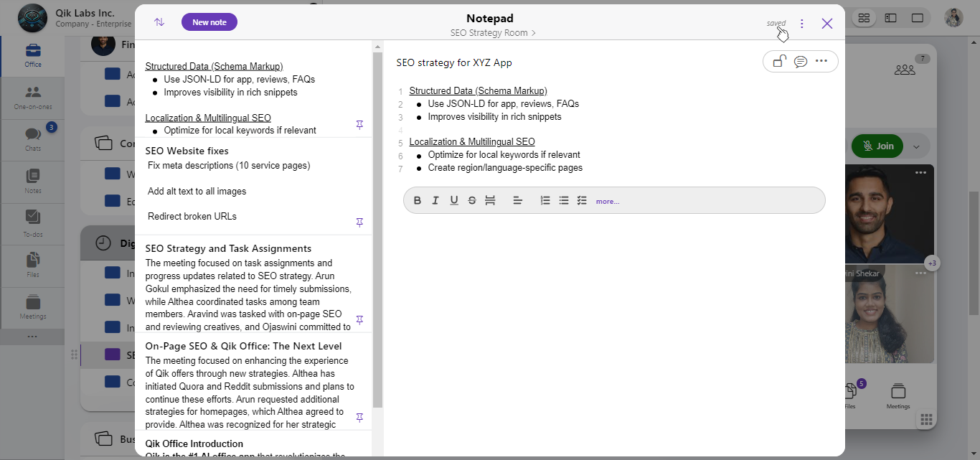Toggle the note lock icon
The image size is (980, 460).
click(x=779, y=62)
